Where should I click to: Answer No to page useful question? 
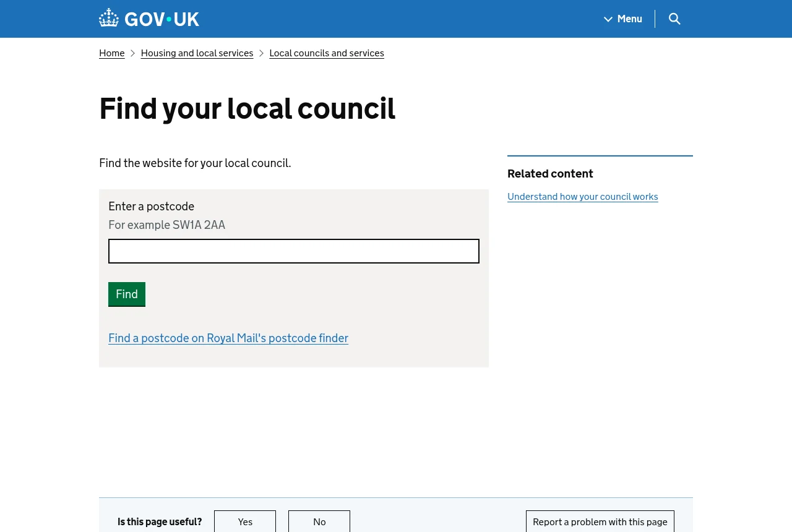pyautogui.click(x=319, y=521)
